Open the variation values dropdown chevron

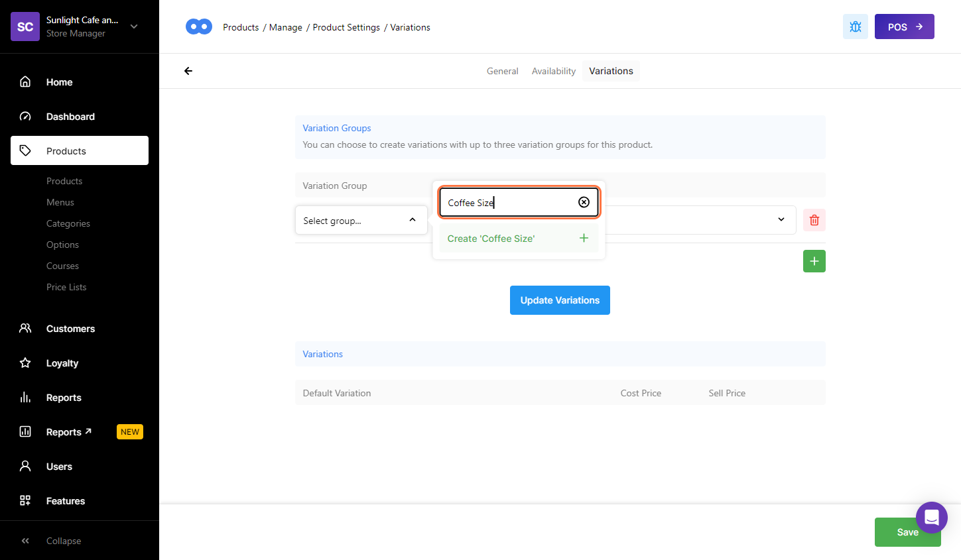[781, 220]
